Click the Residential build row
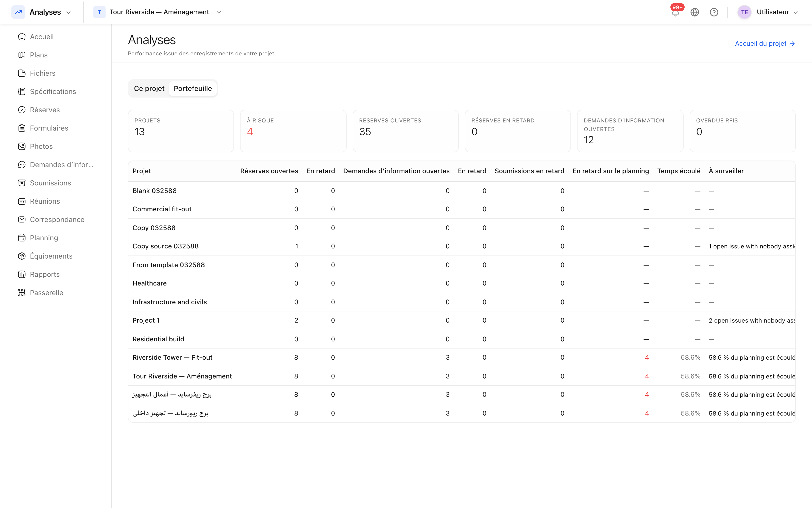The width and height of the screenshot is (812, 508). 462,339
